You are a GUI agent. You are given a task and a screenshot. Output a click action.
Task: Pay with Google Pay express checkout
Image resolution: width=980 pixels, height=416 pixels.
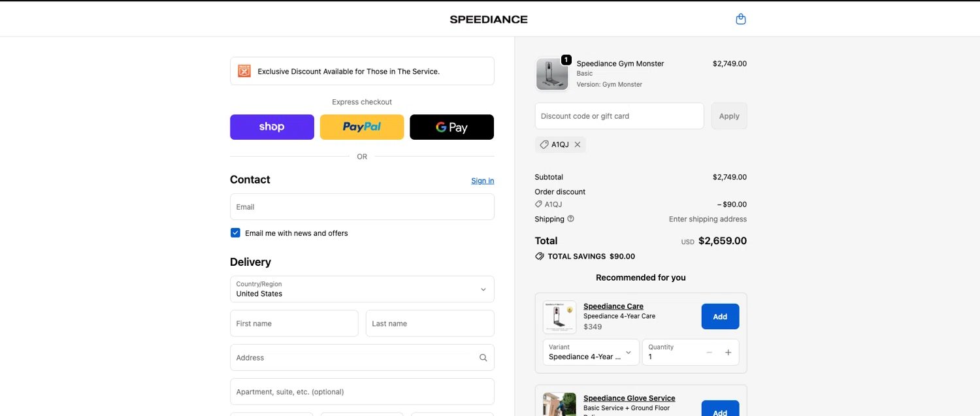(x=452, y=127)
